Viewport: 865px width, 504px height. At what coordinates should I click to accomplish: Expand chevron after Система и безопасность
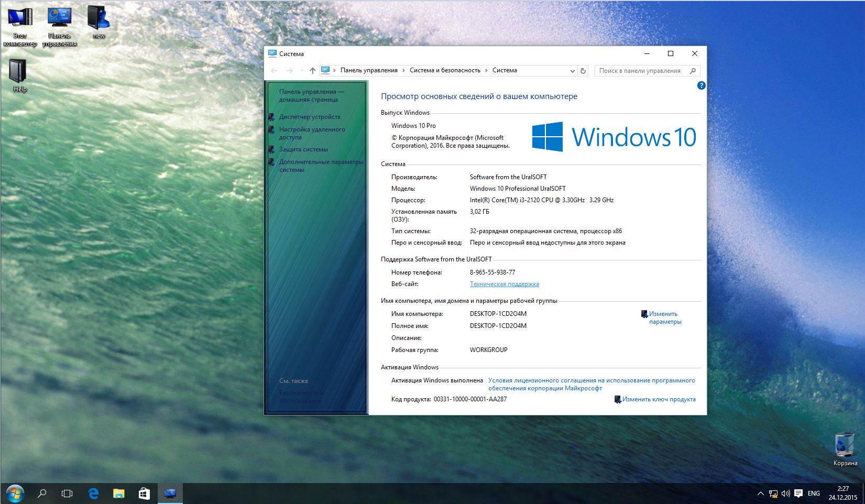[487, 70]
